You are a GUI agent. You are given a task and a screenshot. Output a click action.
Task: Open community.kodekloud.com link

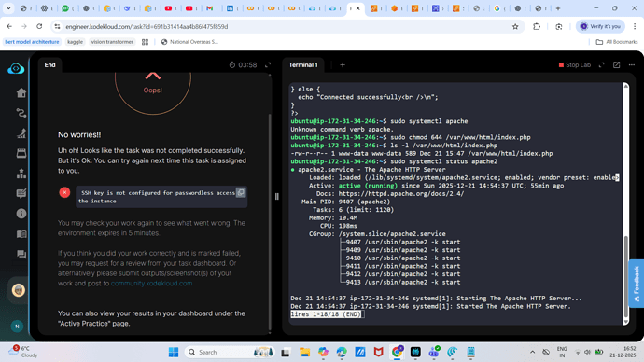(x=151, y=284)
